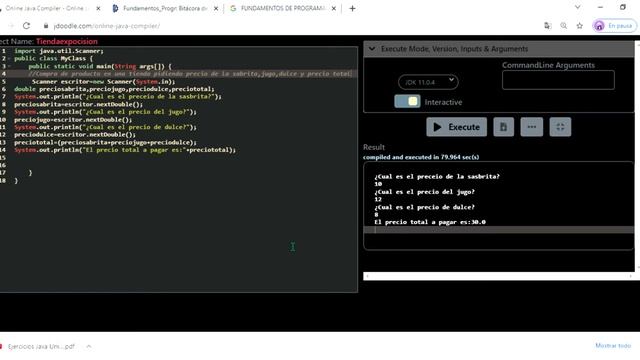The width and height of the screenshot is (640, 360).
Task: Close the Fundamentos_Progr Bitácora tab
Action: click(x=216, y=8)
